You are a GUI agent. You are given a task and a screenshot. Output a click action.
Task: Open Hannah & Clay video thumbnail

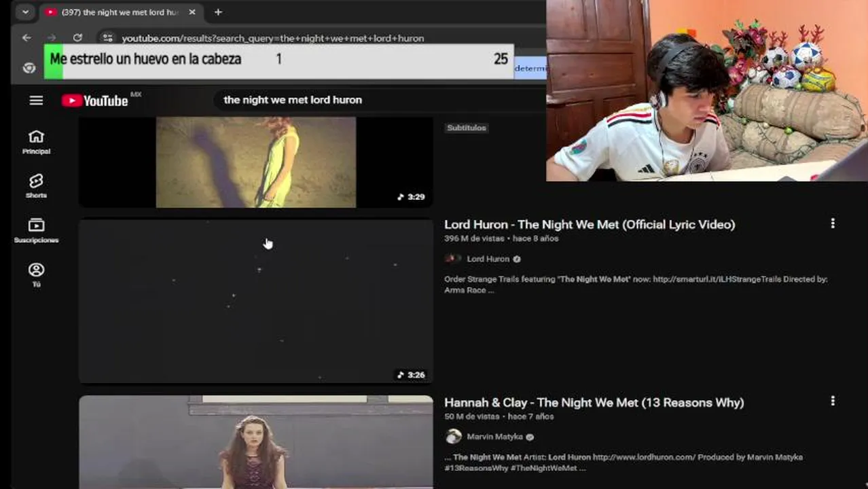pos(256,442)
